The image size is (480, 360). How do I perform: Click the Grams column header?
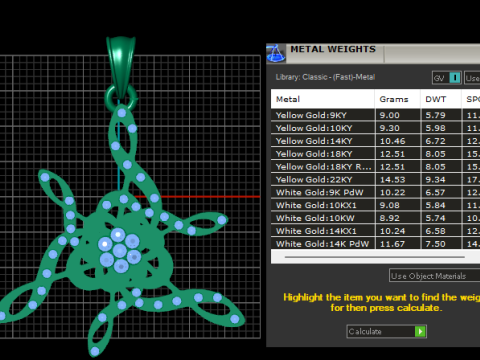398,99
